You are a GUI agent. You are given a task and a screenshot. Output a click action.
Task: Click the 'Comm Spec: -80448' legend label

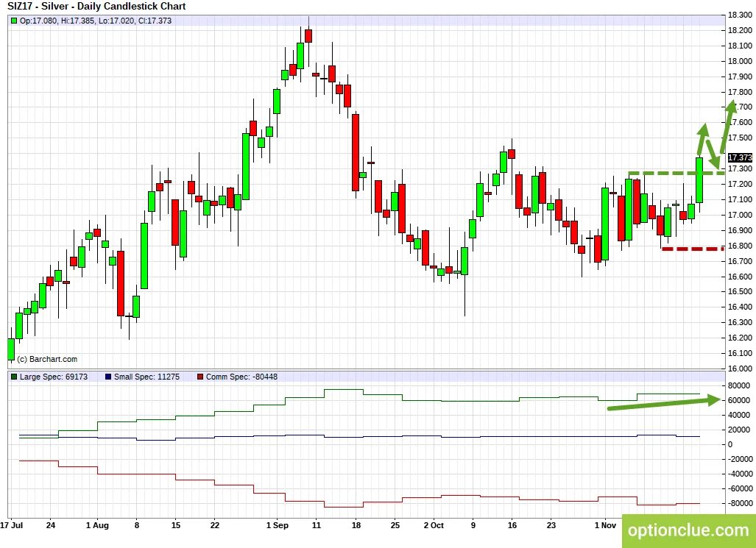click(x=241, y=377)
